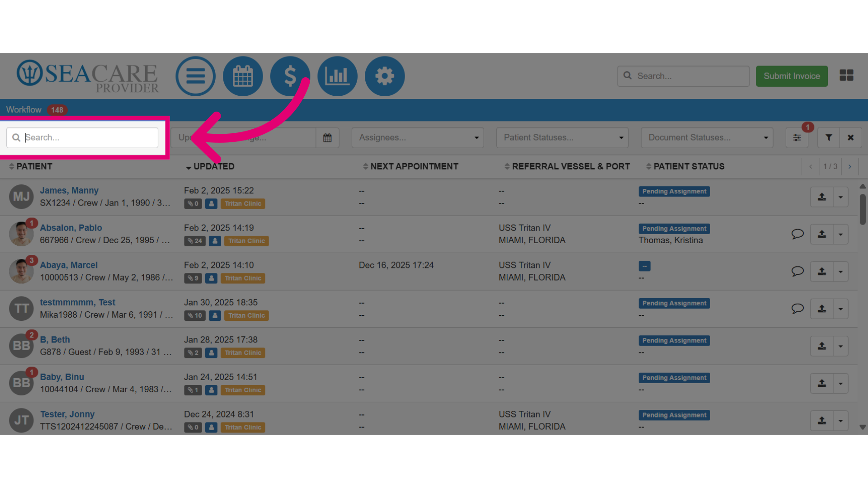This screenshot has width=868, height=488.
Task: Open action dropdown arrow for James, Manny
Action: 841,197
